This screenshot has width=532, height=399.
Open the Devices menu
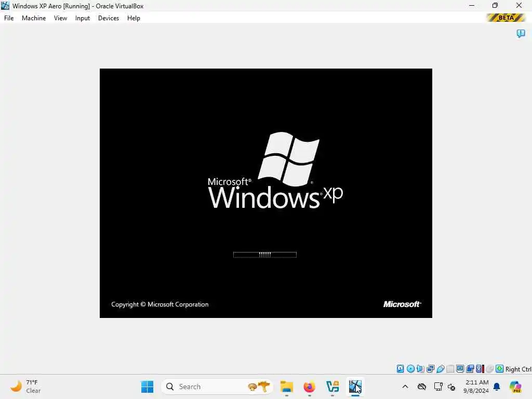tap(109, 18)
